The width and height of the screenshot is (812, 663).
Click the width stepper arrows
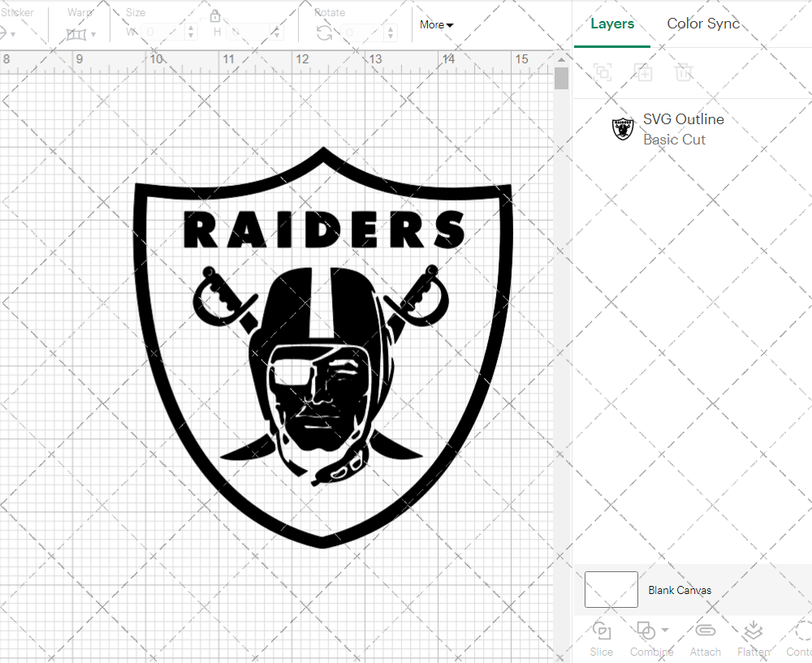pos(191,32)
